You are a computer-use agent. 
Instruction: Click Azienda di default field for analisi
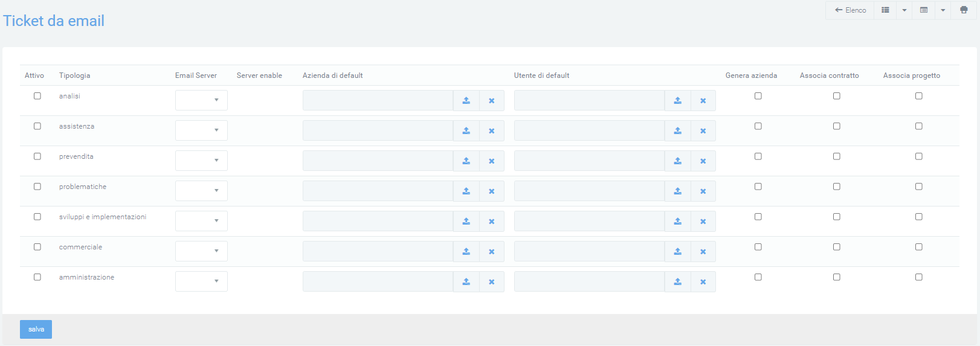pos(378,101)
